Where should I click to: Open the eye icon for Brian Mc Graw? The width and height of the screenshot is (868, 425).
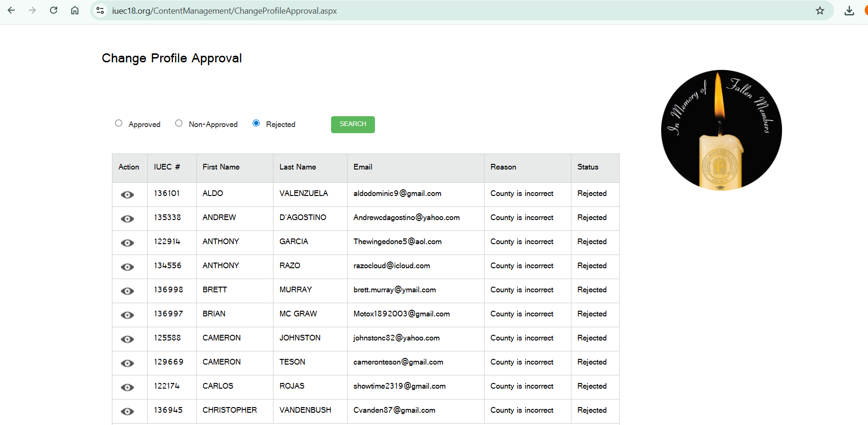[x=127, y=315]
